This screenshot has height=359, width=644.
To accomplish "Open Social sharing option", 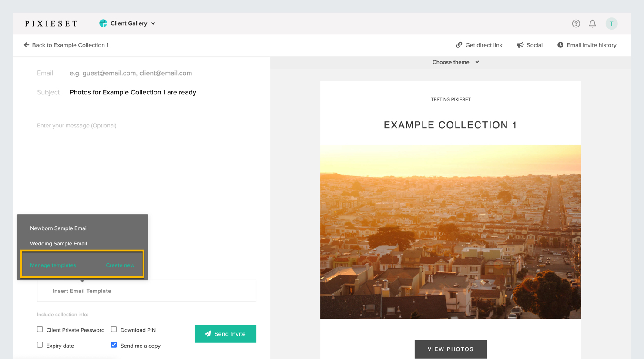I will tap(530, 45).
